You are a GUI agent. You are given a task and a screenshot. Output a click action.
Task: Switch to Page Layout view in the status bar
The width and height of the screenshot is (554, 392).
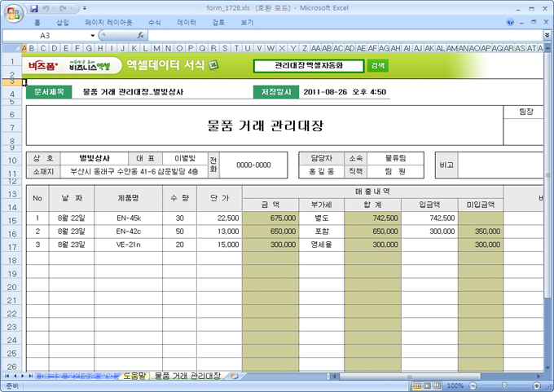429,385
